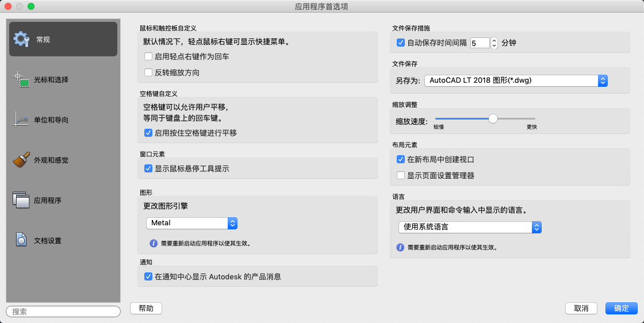Toggle 反转缩放方向 checkbox
The image size is (644, 323).
148,73
